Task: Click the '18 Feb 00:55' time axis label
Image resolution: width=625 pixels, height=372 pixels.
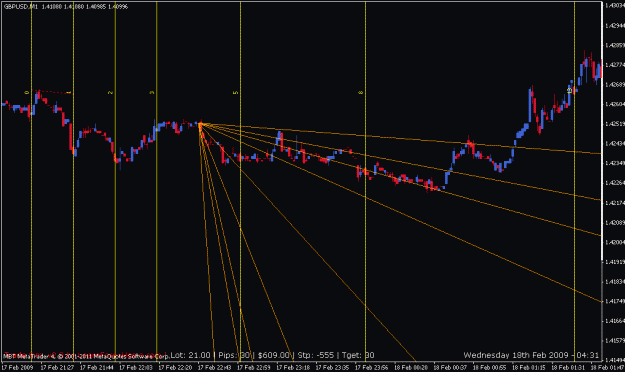Action: [x=489, y=367]
